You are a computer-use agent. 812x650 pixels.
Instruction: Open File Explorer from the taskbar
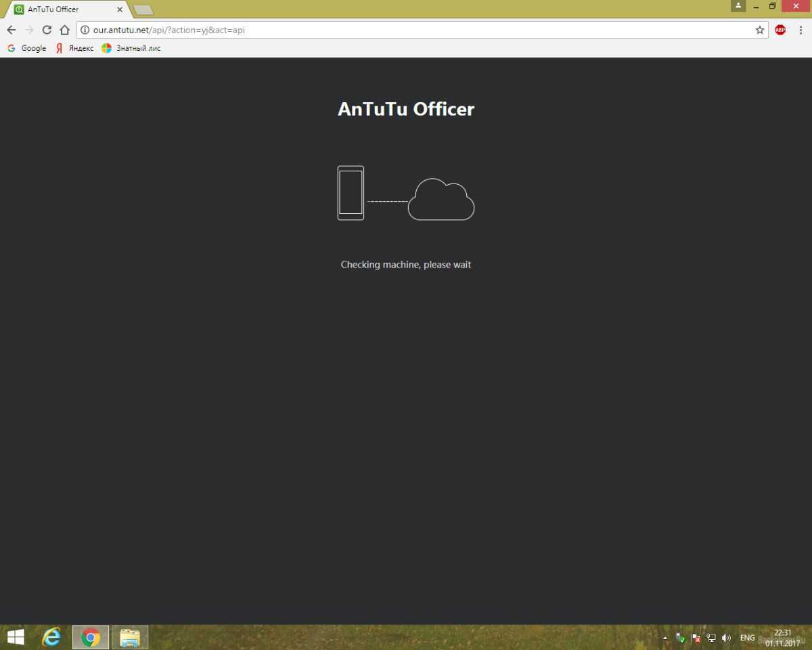(130, 637)
